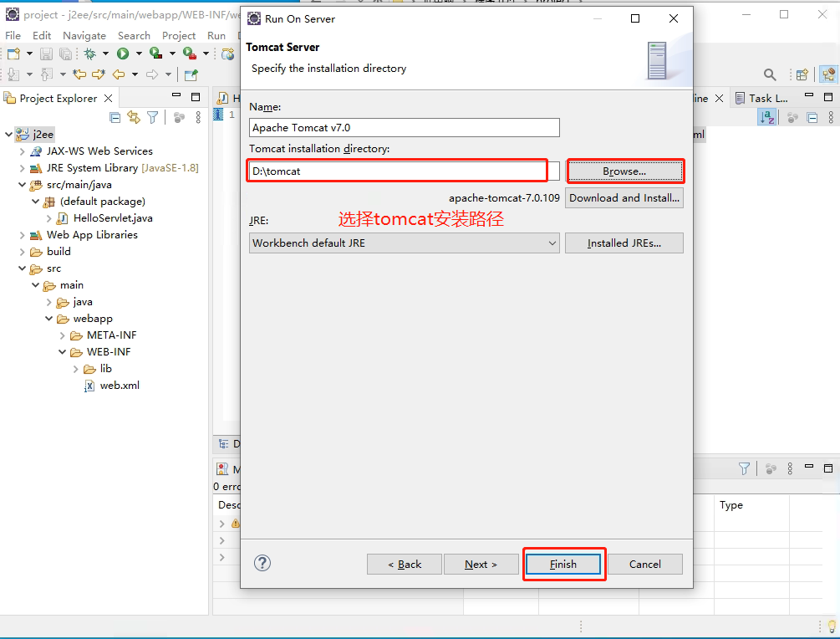This screenshot has height=639, width=840.
Task: Click the collapse all icon in Outline toolbar
Action: (x=812, y=117)
